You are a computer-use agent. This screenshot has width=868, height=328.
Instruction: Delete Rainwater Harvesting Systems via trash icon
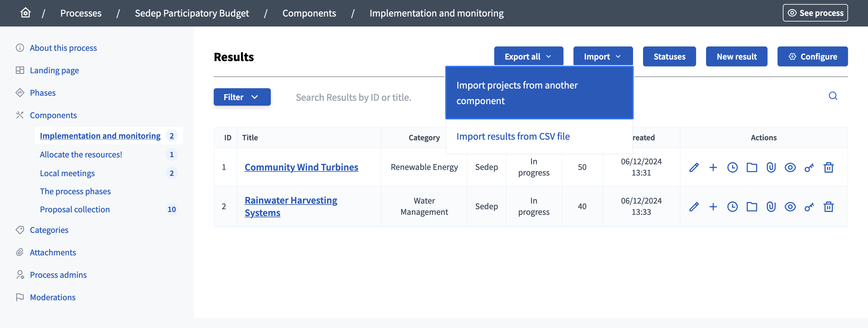[x=829, y=206]
